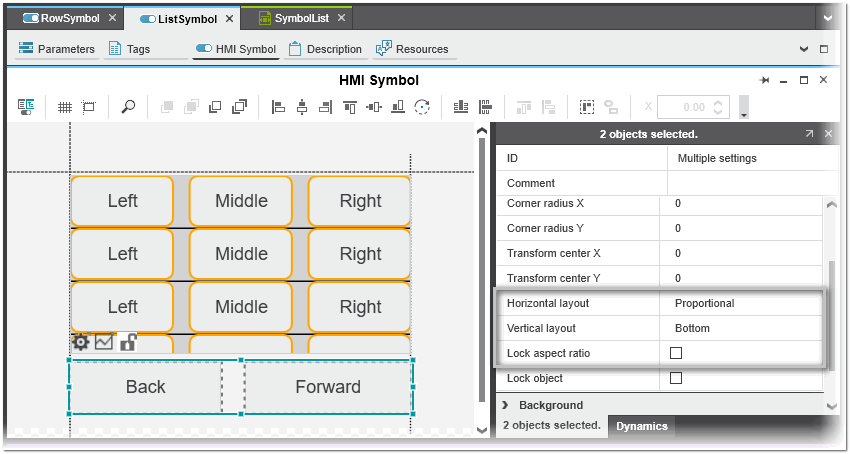Click the open padlock icon on the canvas
Image resolution: width=850 pixels, height=454 pixels.
(x=128, y=342)
